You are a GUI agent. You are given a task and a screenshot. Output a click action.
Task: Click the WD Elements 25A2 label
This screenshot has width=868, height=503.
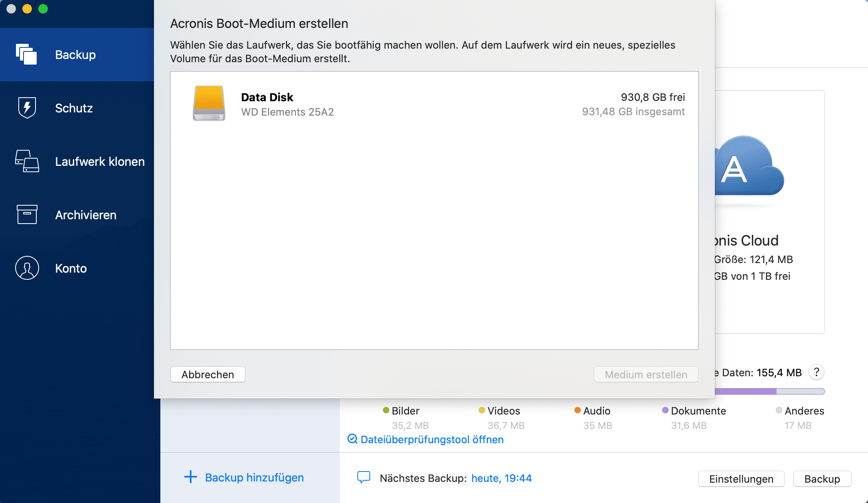(x=287, y=112)
